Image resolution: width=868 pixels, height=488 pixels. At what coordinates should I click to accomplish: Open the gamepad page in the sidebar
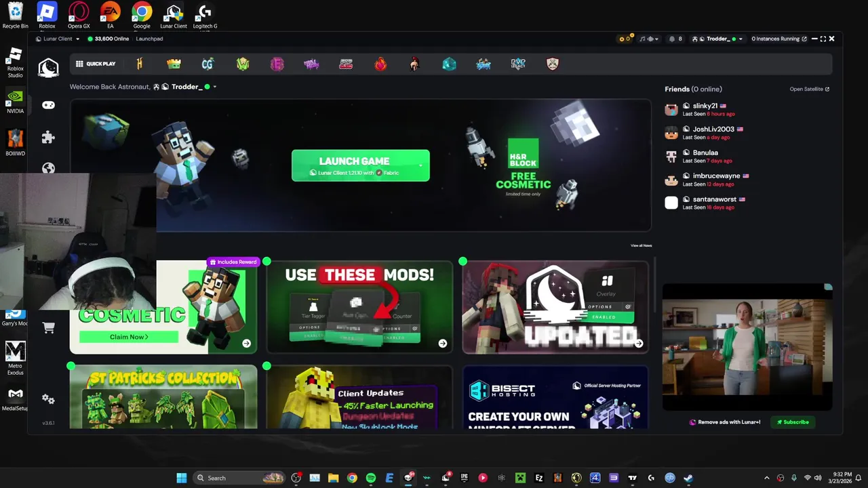click(x=48, y=105)
